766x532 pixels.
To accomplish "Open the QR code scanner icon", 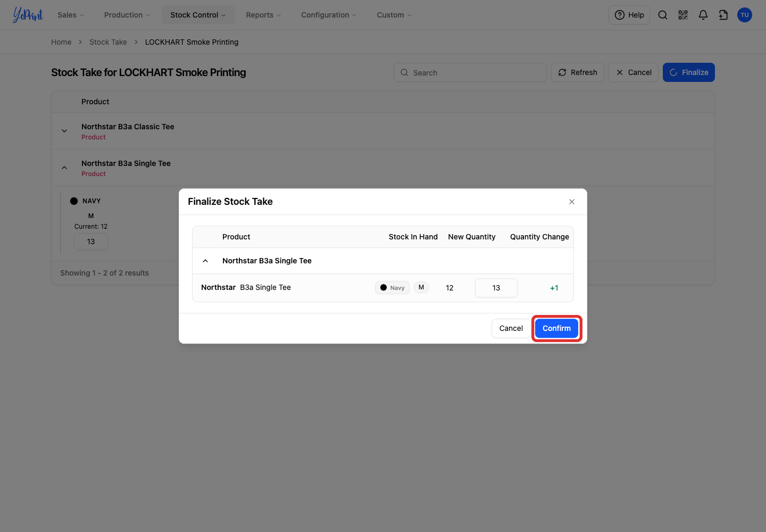I will (x=683, y=15).
